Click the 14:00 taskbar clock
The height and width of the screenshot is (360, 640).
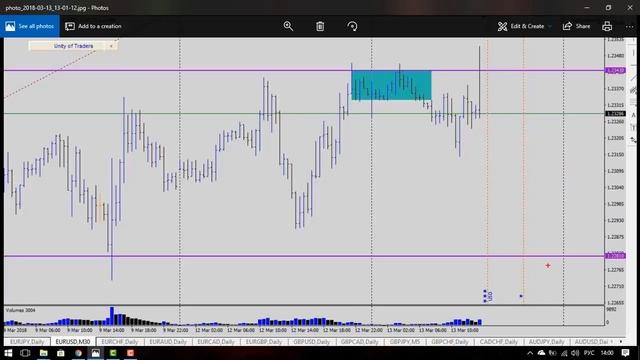click(607, 353)
